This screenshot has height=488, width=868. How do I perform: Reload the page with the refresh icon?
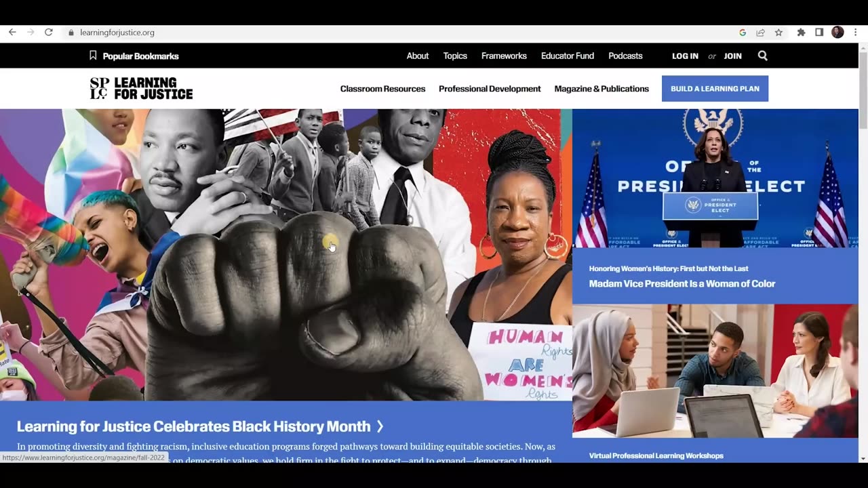49,32
